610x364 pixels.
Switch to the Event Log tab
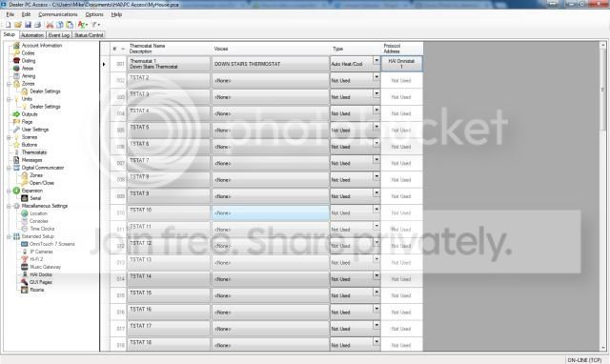pyautogui.click(x=59, y=35)
